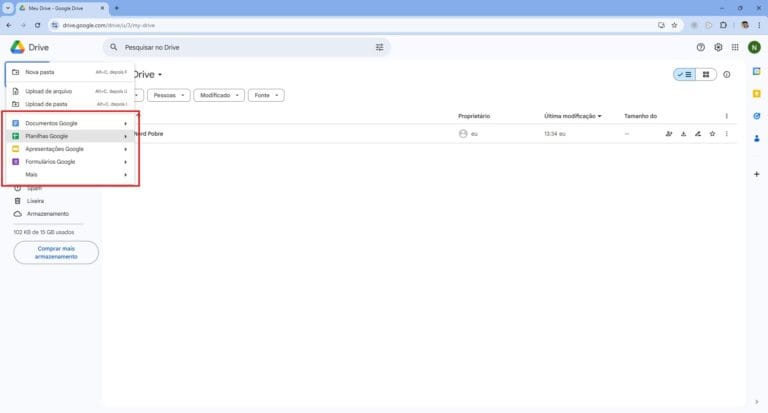Open the Google apps grid launcher

tap(736, 47)
